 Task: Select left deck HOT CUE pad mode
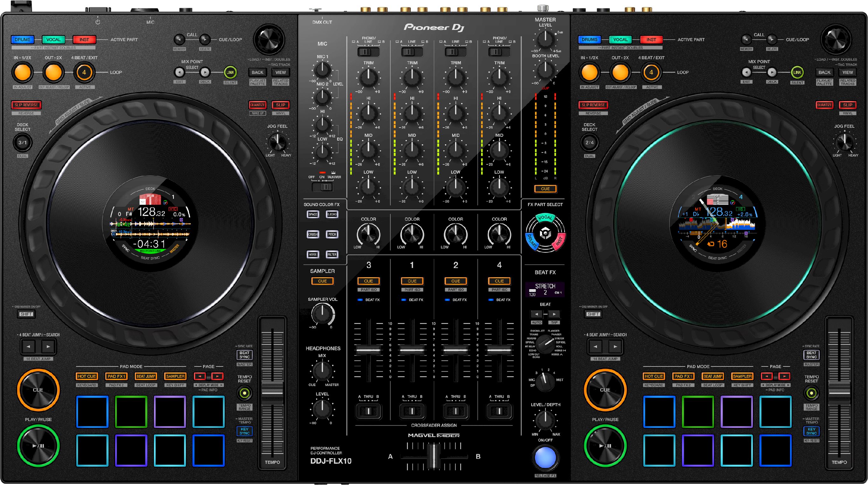[87, 376]
